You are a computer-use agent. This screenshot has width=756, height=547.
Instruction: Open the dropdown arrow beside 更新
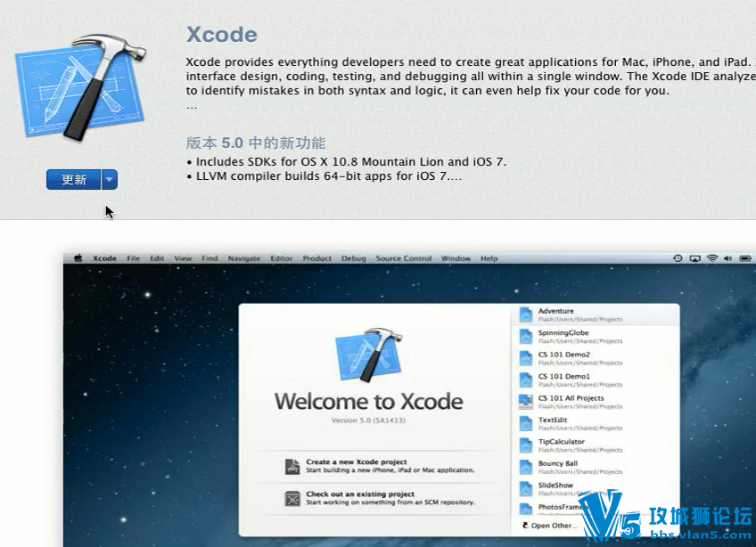(x=110, y=180)
